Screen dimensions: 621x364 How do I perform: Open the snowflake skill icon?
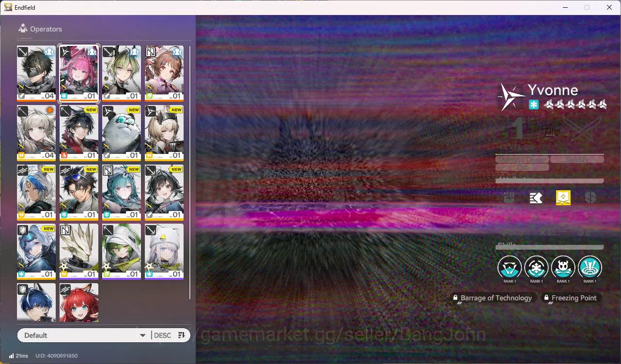tap(536, 267)
